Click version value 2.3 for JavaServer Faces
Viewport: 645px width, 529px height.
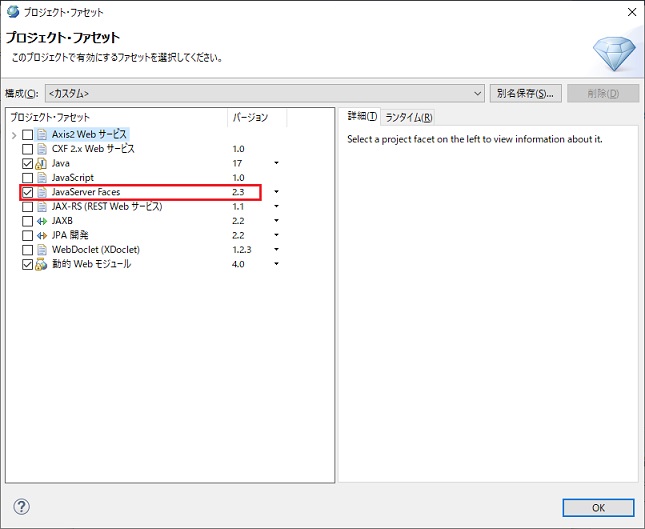tap(238, 192)
